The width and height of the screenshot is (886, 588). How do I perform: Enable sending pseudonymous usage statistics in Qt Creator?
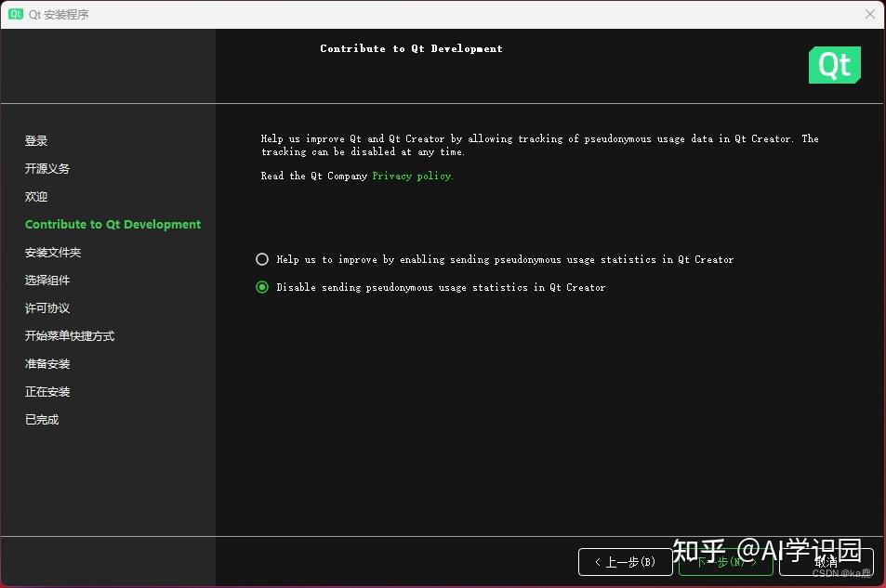(x=261, y=259)
